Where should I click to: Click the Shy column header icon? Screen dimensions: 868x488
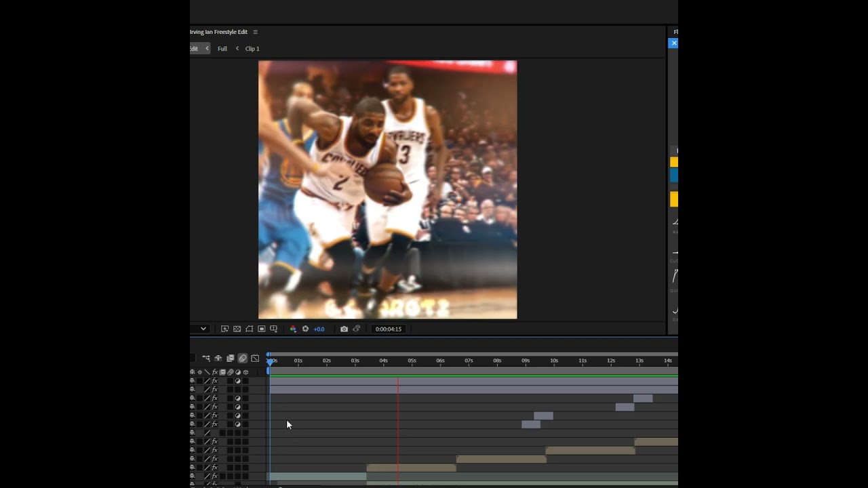pyautogui.click(x=192, y=372)
